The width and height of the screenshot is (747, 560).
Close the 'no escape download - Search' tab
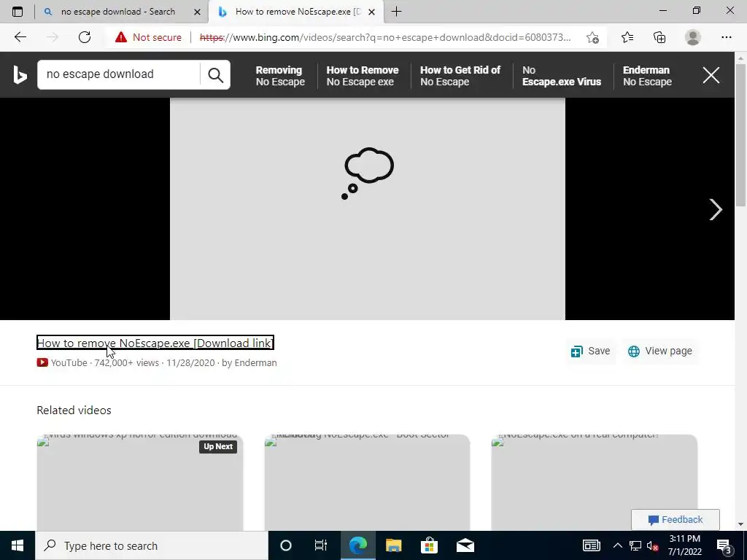197,12
